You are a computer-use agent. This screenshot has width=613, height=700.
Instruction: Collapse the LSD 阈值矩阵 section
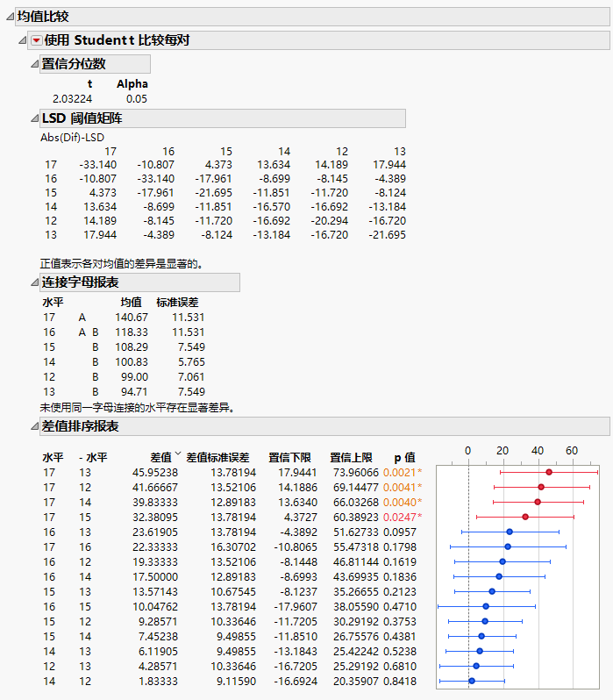pos(34,118)
